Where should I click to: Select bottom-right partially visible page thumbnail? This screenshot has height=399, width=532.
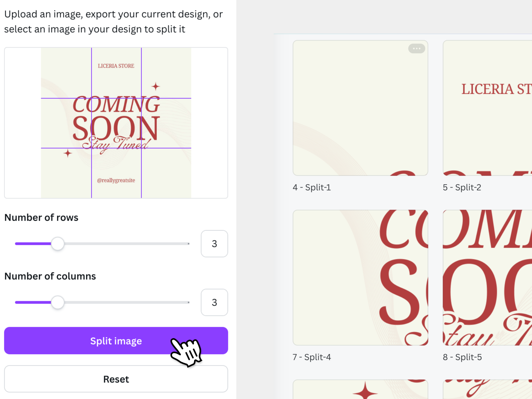[487, 390]
